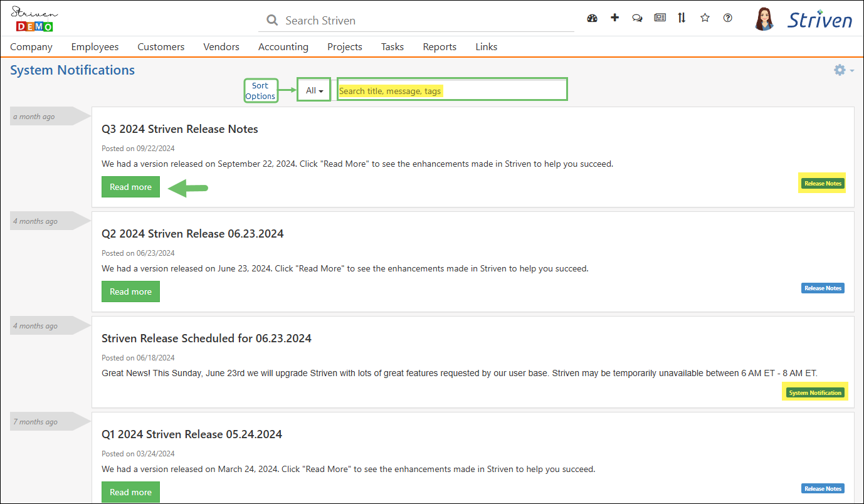Viewport: 864px width, 504px height.
Task: Click the September 22, 2024 release message
Action: [357, 164]
